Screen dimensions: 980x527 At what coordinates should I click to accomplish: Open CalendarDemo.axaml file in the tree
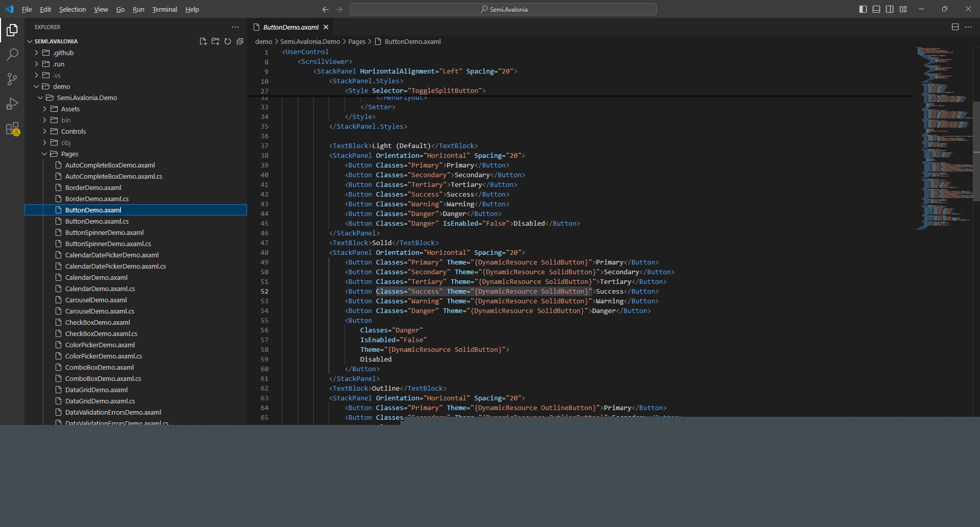coord(96,277)
